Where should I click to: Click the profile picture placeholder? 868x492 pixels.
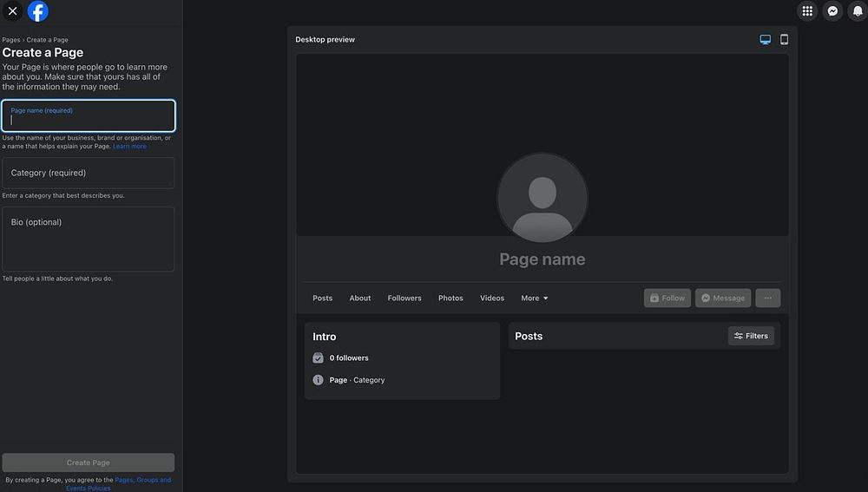coord(542,198)
